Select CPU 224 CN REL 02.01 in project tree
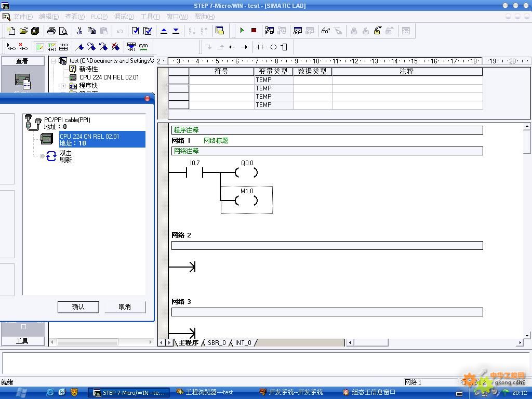This screenshot has width=532, height=399. point(109,77)
